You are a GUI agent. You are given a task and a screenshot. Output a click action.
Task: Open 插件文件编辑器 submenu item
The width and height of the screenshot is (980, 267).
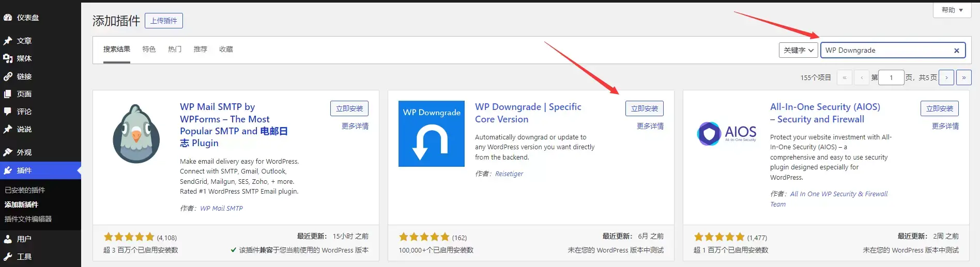(28, 219)
